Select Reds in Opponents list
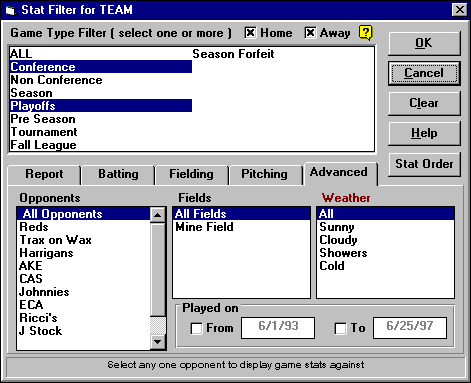The height and width of the screenshot is (383, 471). (84, 227)
